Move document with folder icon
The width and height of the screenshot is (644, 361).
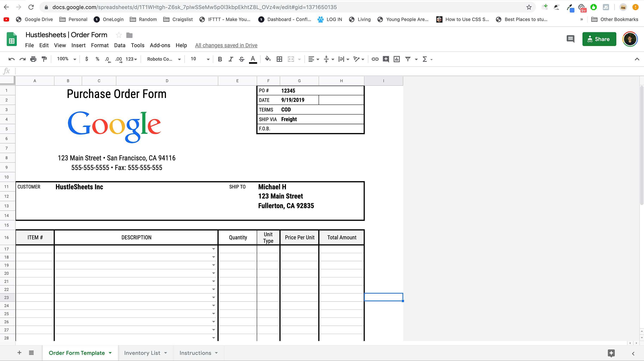pyautogui.click(x=129, y=35)
